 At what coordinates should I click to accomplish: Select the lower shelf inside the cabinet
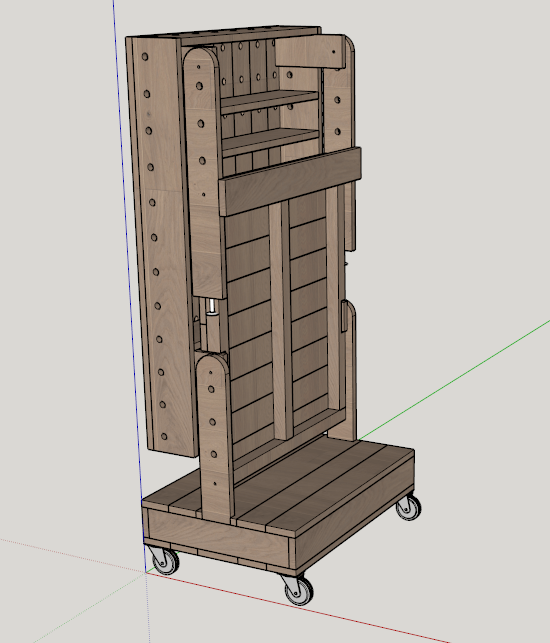[271, 141]
